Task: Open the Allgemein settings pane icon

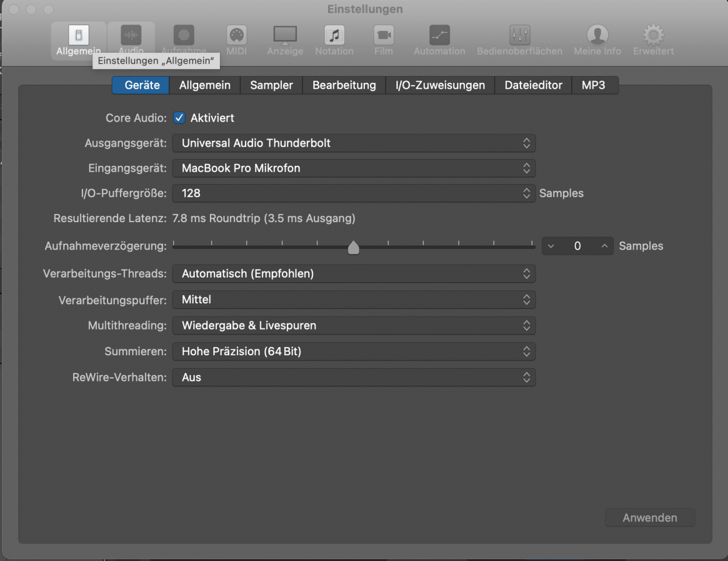Action: (x=79, y=35)
